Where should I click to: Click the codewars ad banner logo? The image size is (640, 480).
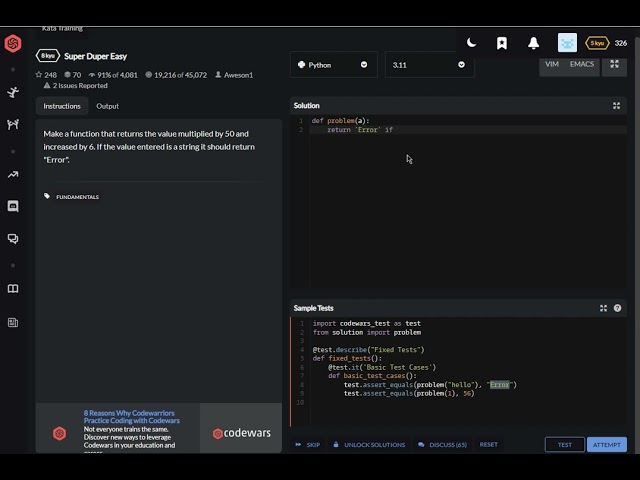click(242, 433)
